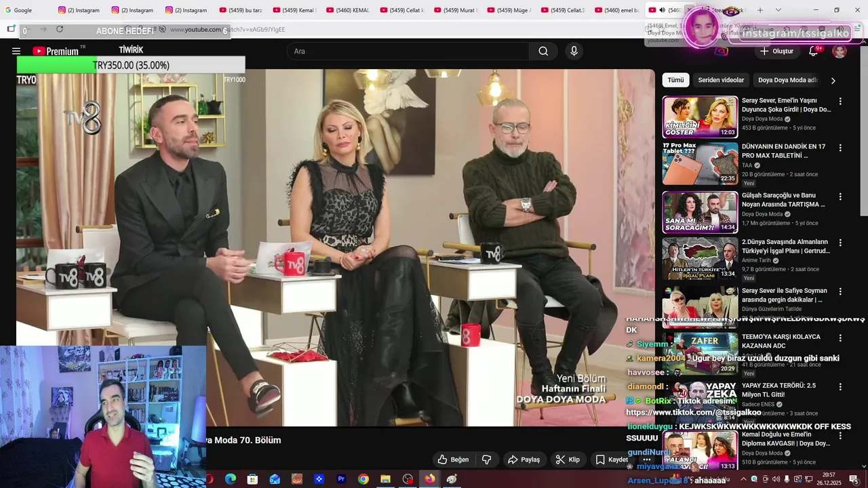Screen dimensions: 868x488
Task: Open the notifications bell
Action: [814, 51]
